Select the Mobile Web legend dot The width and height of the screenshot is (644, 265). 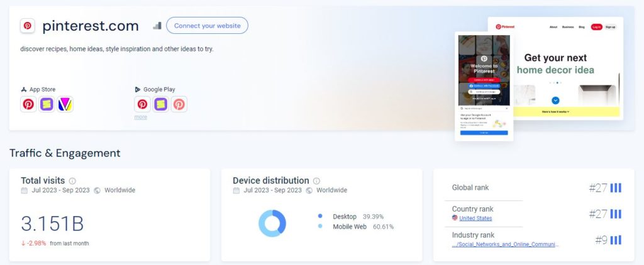click(x=320, y=226)
